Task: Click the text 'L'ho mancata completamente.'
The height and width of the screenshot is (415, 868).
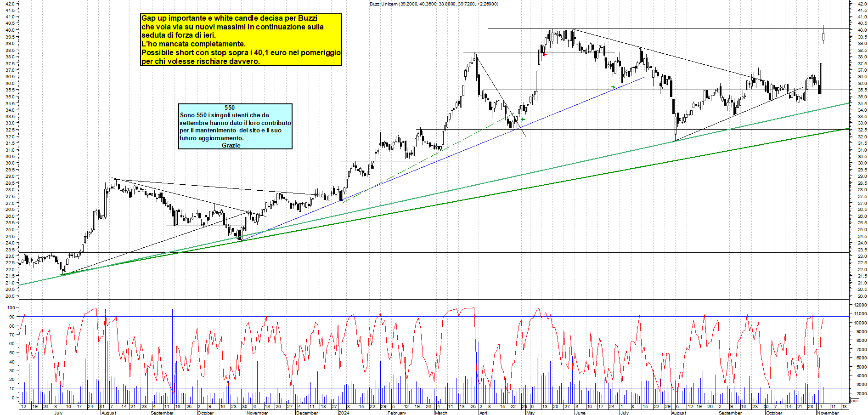Action: click(x=193, y=44)
